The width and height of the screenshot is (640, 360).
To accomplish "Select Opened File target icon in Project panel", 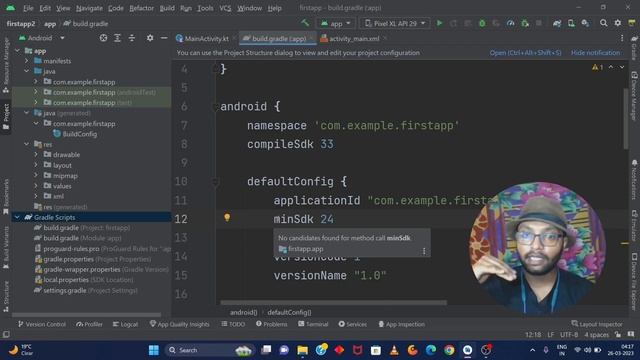I will [103, 38].
